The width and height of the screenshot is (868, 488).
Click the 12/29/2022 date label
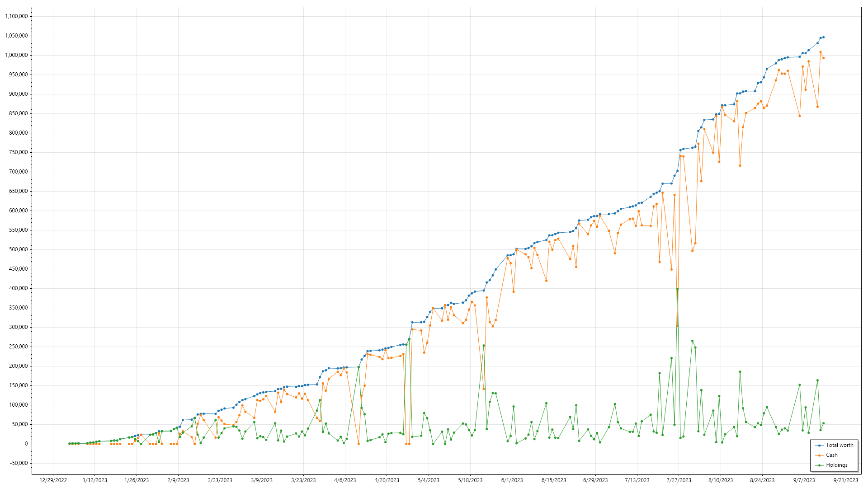click(53, 480)
